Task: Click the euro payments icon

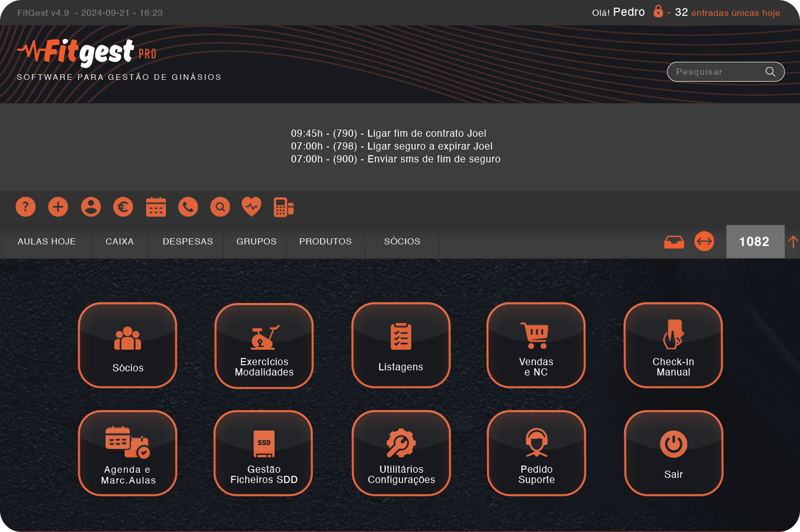Action: (x=123, y=207)
